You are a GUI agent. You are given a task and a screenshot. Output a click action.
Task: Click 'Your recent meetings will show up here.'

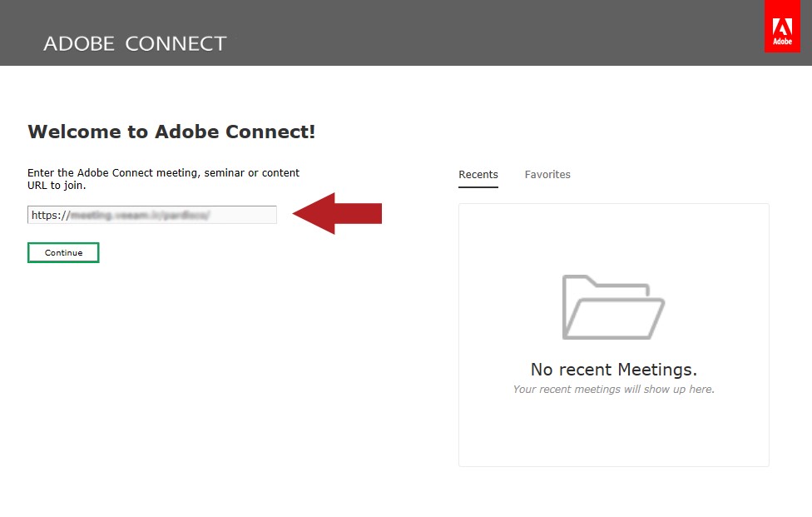pyautogui.click(x=614, y=390)
